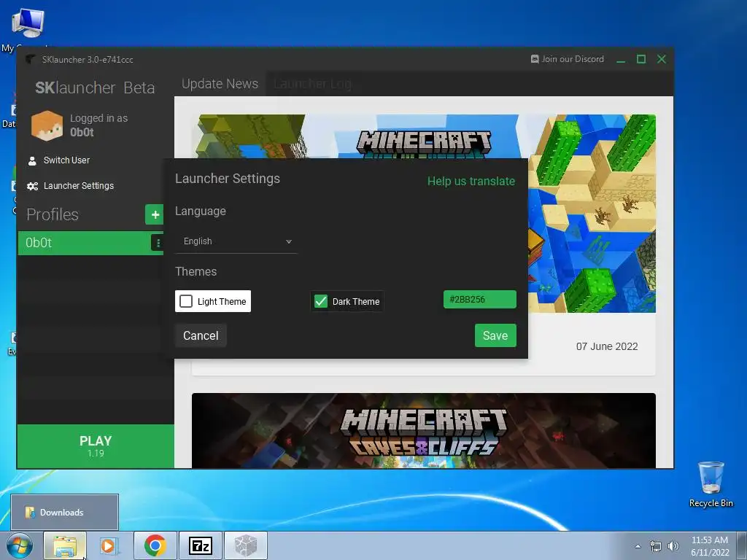
Task: Select the 0b0t profile
Action: click(x=84, y=243)
